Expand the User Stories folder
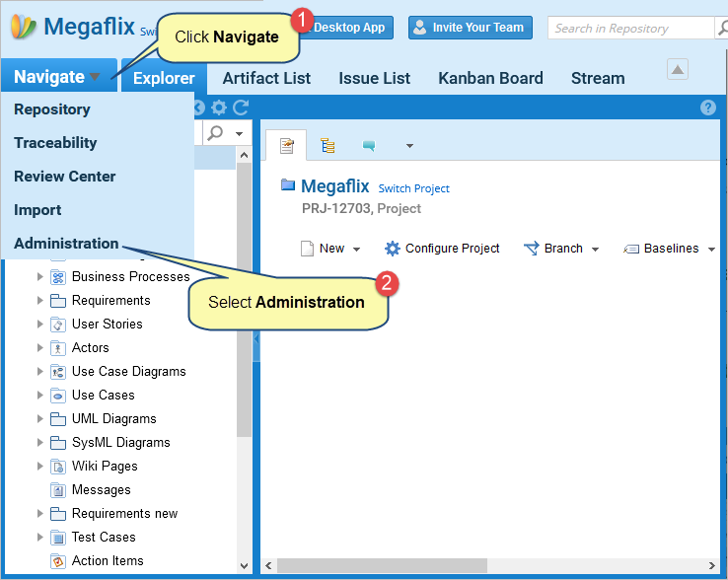The height and width of the screenshot is (580, 728). pyautogui.click(x=39, y=325)
